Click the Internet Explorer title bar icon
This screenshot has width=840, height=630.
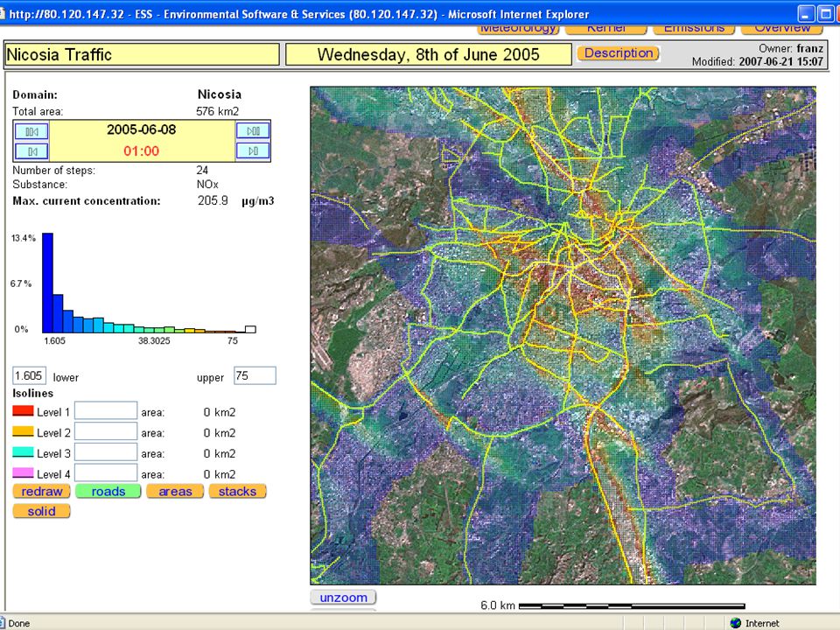3,14
